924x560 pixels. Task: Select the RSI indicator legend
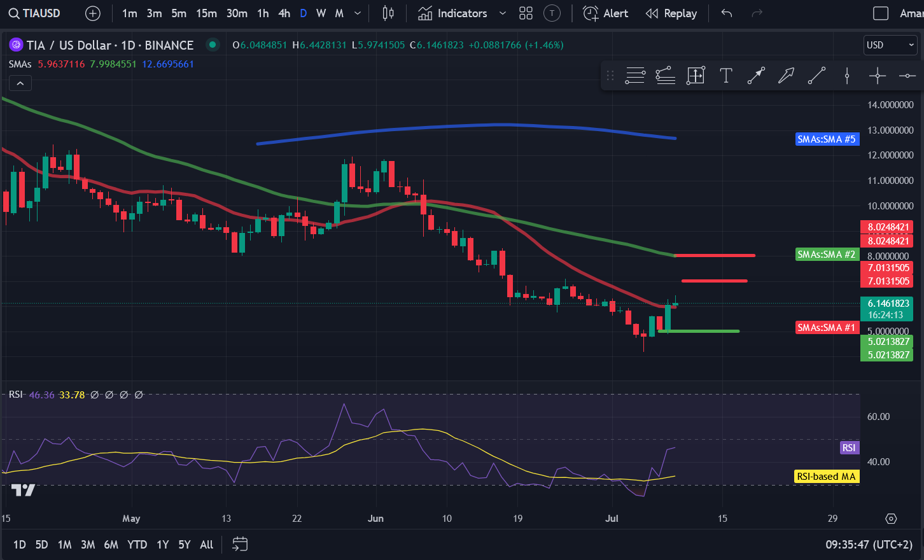[16, 395]
